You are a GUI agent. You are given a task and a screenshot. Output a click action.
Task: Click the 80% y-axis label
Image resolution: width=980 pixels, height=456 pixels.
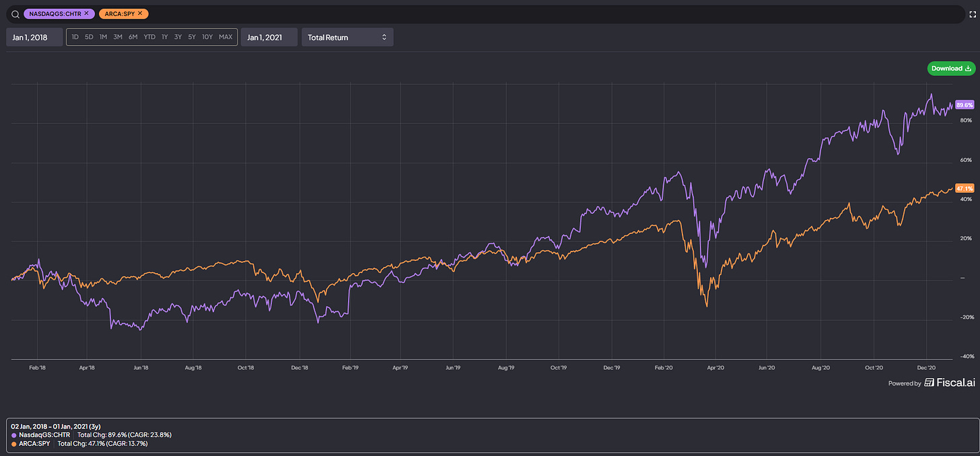965,120
